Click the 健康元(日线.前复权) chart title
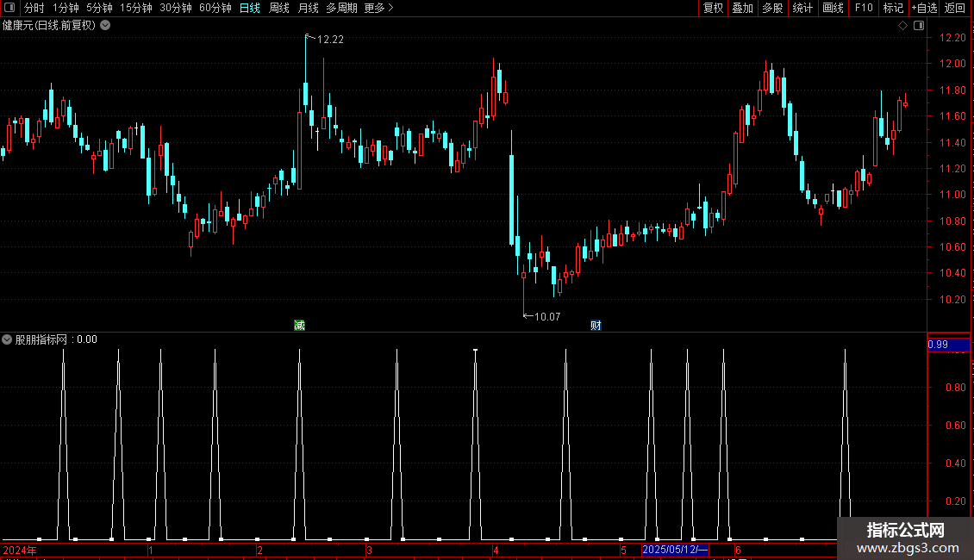This screenshot has width=974, height=560. click(49, 26)
